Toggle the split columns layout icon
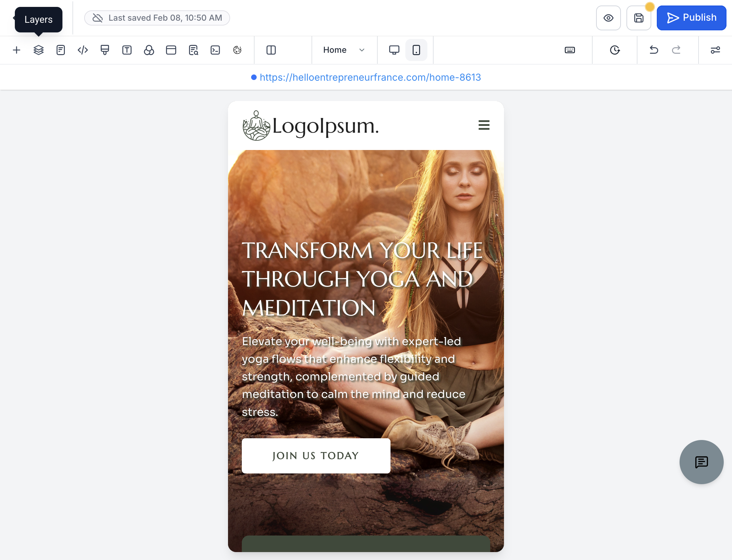The image size is (732, 560). (271, 50)
